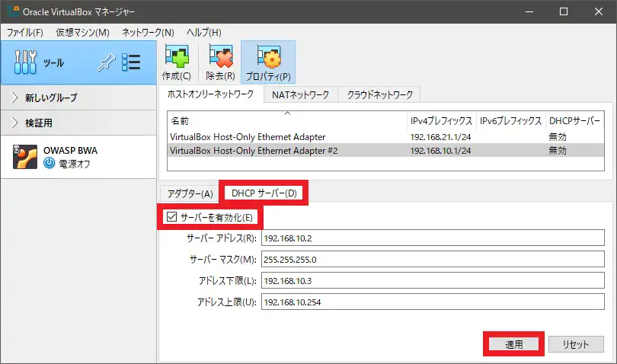Click the リセット (Reset) button
Viewport: 617px width, 364px height.
pyautogui.click(x=576, y=344)
